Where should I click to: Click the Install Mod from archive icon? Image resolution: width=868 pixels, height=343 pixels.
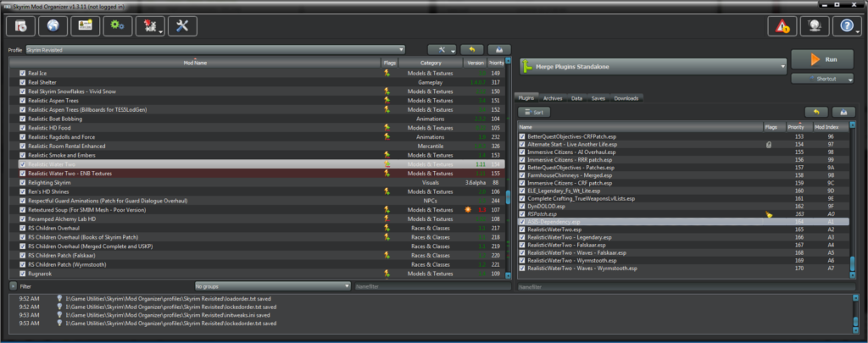[20, 26]
